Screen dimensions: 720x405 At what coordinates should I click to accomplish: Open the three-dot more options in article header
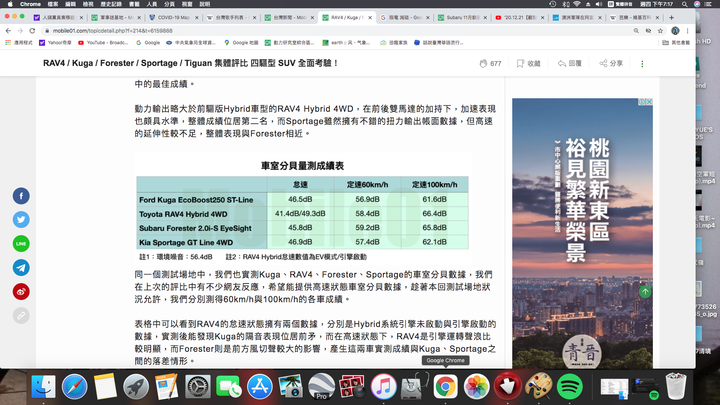tap(642, 64)
